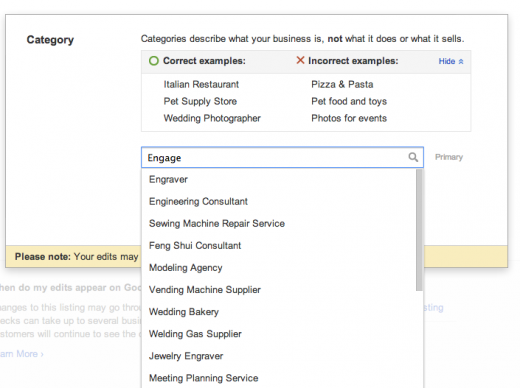Click the search magnifier icon in category field
The height and width of the screenshot is (388, 520).
[413, 157]
